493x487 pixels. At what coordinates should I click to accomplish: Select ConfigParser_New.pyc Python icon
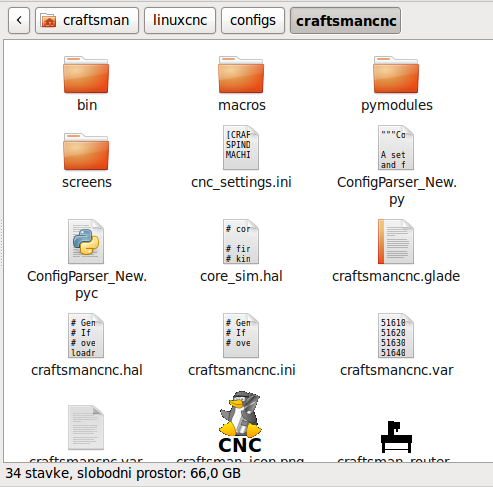(x=86, y=242)
